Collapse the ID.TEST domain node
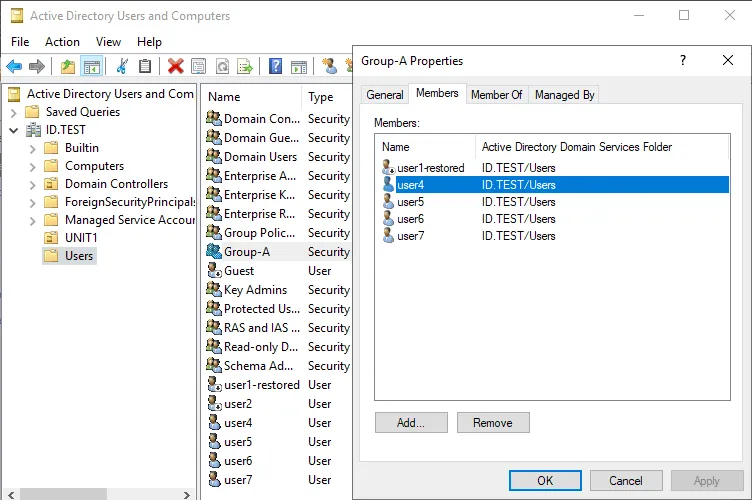The image size is (752, 500). (13, 130)
